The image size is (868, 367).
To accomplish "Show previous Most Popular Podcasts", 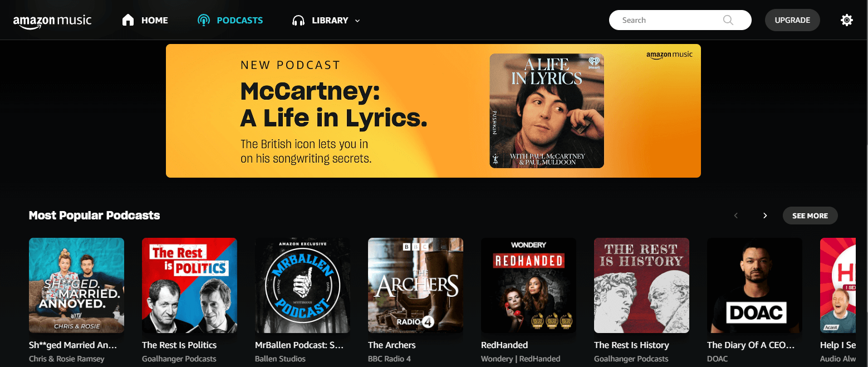I will tap(736, 216).
